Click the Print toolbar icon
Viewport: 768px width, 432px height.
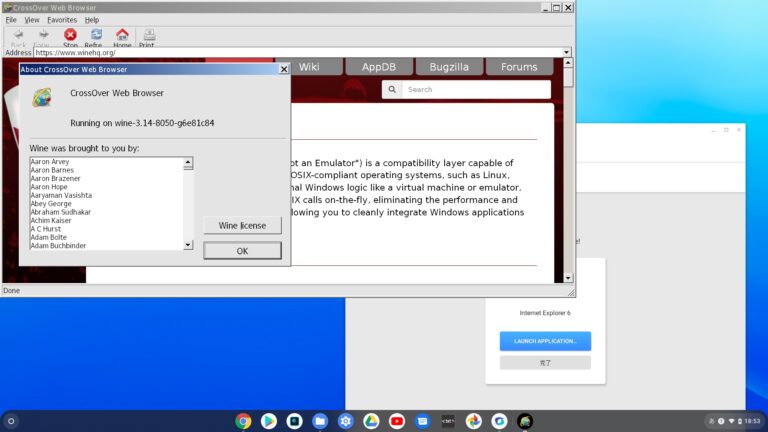(x=149, y=34)
